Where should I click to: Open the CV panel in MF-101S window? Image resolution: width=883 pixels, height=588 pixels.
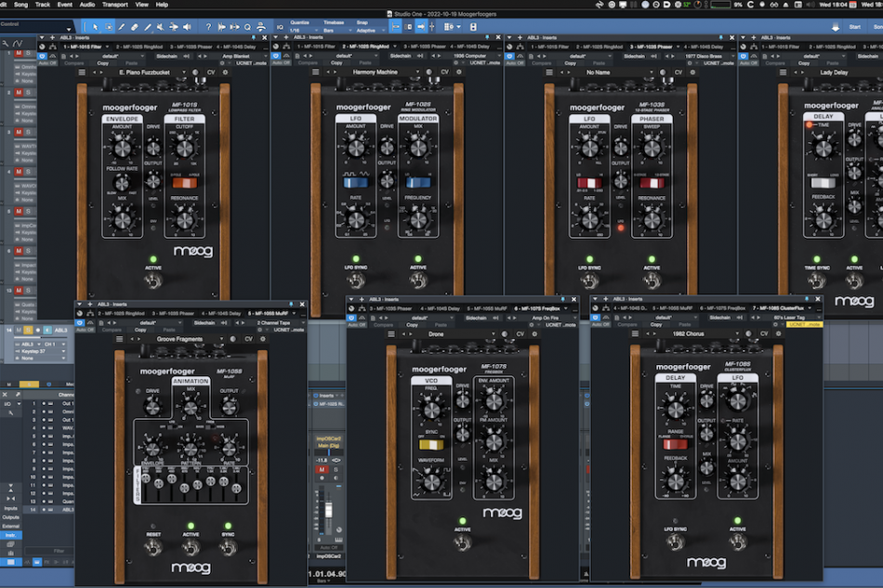point(211,72)
